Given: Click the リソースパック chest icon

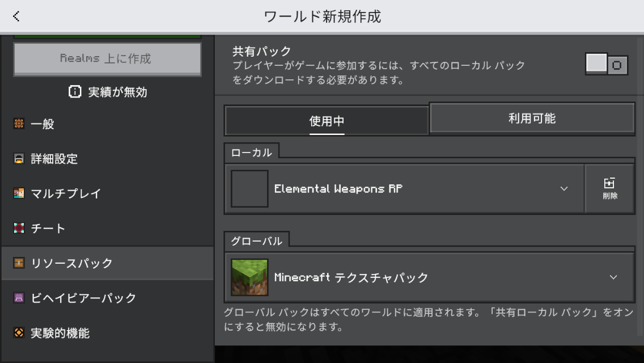Looking at the screenshot, I should coord(19,263).
